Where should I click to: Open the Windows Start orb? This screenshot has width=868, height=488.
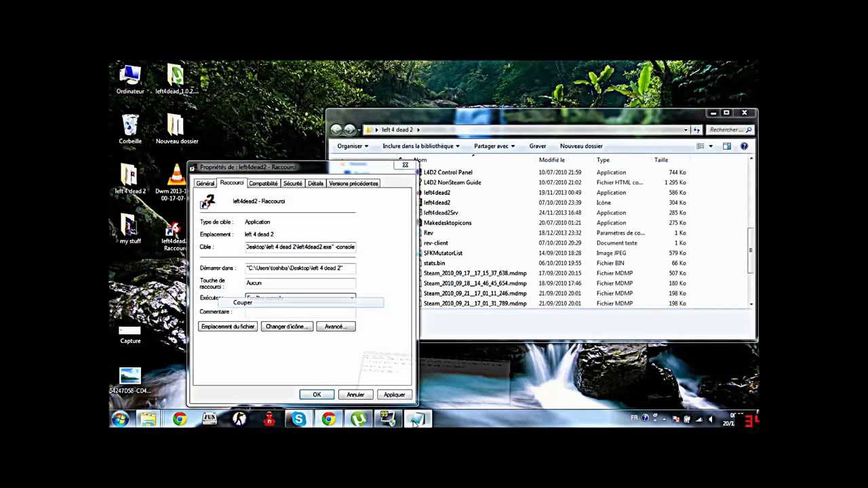coord(120,420)
